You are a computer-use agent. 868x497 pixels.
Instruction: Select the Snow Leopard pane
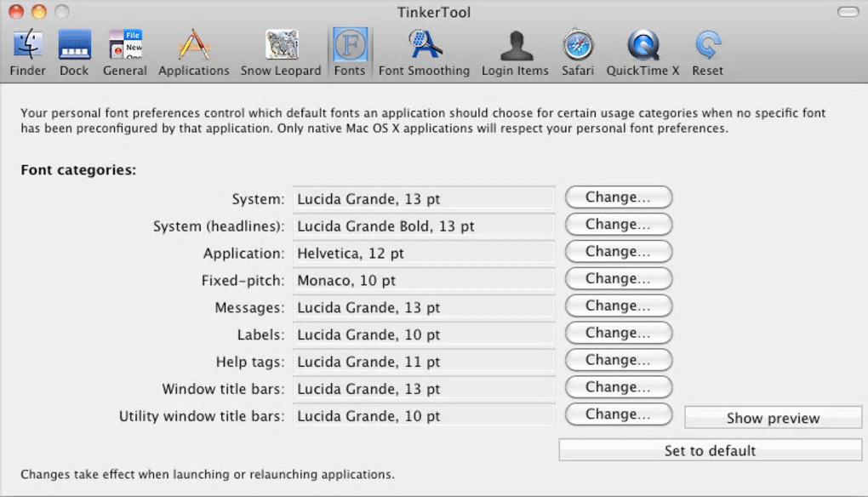pos(281,53)
